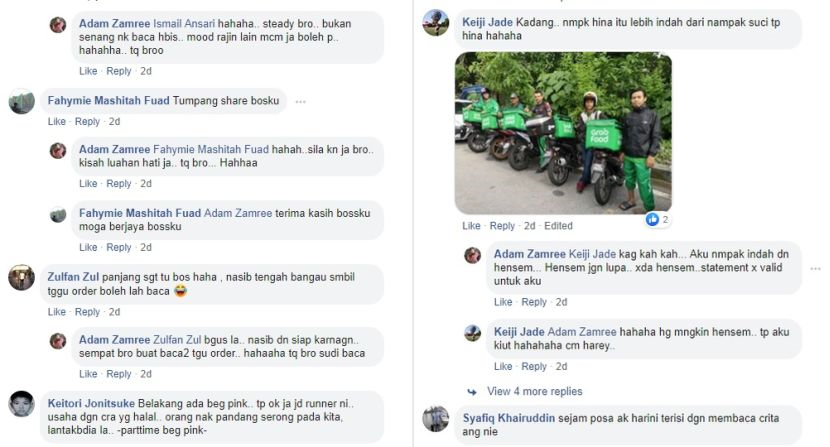This screenshot has height=447, width=830.
Task: Reply to Fahymie's Tumpang share bosku comment
Action: 87,121
